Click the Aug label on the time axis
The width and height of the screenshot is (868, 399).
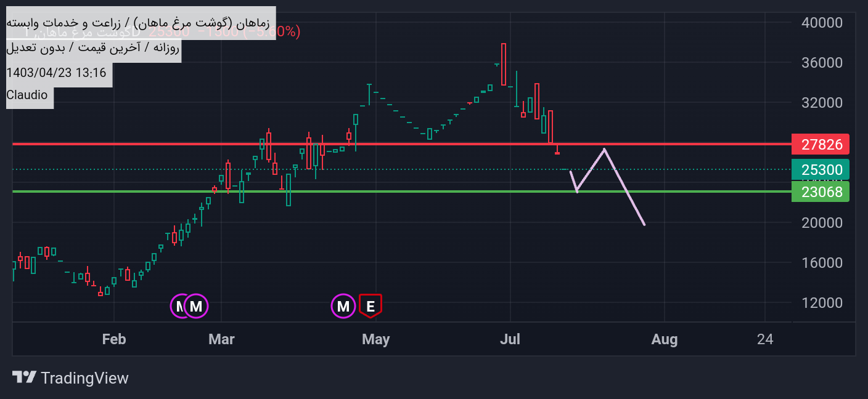click(665, 339)
